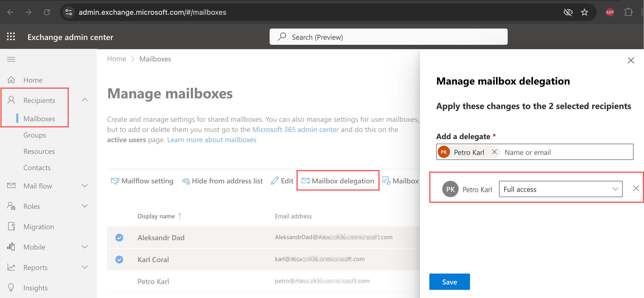Click the Home house icon in sidebar

click(x=11, y=80)
